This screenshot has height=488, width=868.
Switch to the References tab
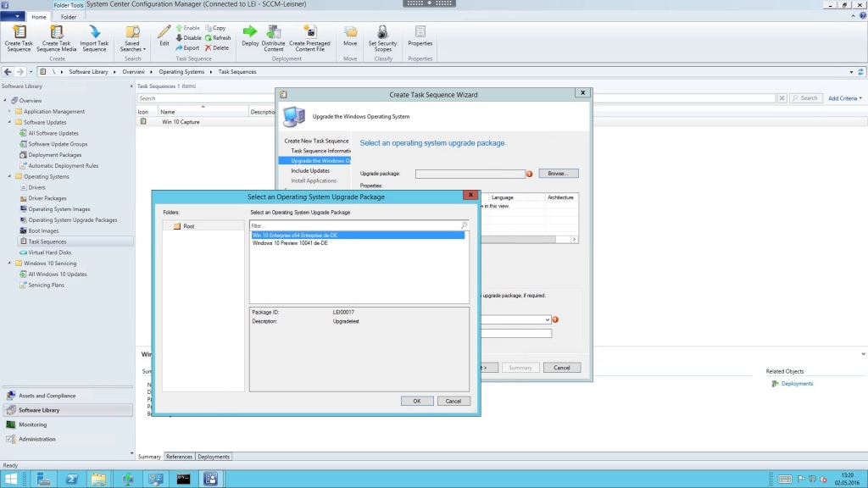coord(180,457)
